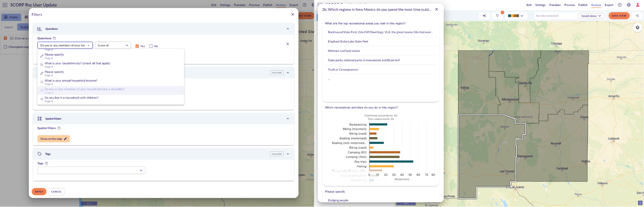The width and height of the screenshot is (644, 207).
Task: Open the question selector dropdown in Filters
Action: (x=65, y=45)
